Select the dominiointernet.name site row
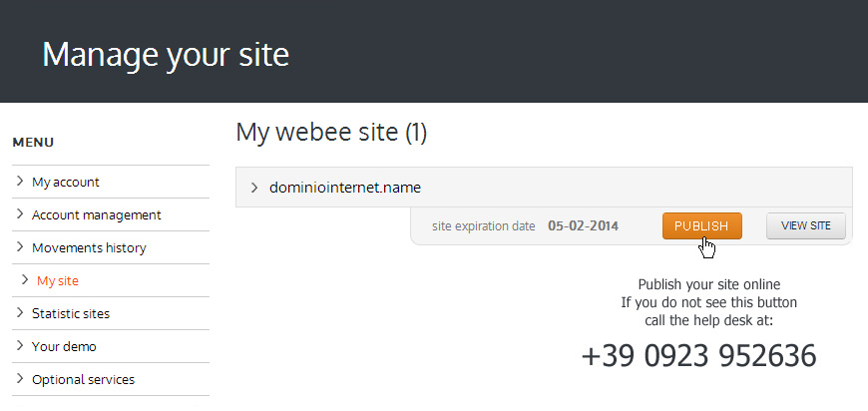 click(x=544, y=187)
